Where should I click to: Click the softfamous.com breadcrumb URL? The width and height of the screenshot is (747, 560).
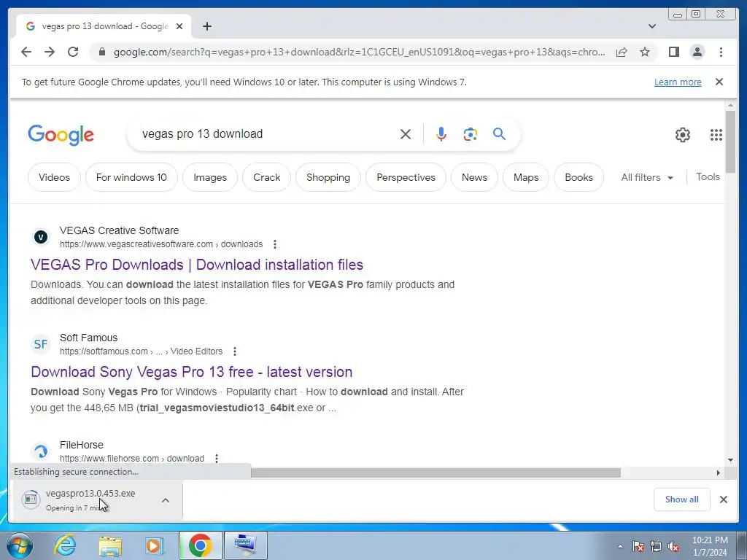point(141,351)
